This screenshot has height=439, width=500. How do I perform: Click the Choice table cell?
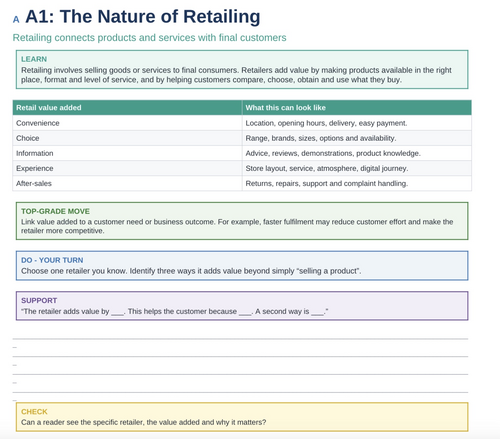[127, 138]
